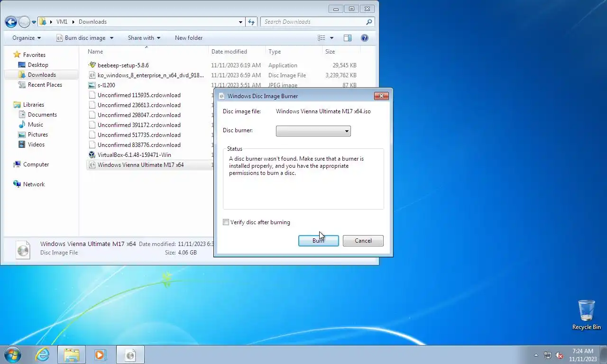Click the Change your view icon
Screen dimensions: 607x364
(322, 38)
